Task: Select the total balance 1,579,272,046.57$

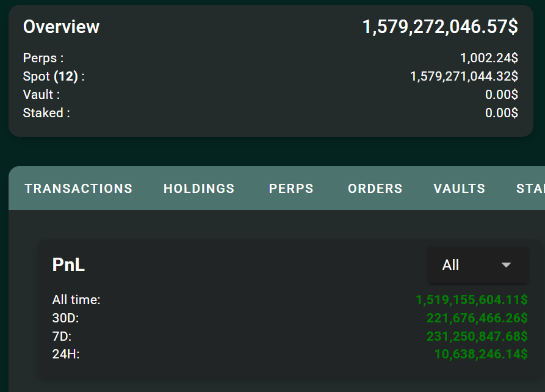Action: click(440, 27)
